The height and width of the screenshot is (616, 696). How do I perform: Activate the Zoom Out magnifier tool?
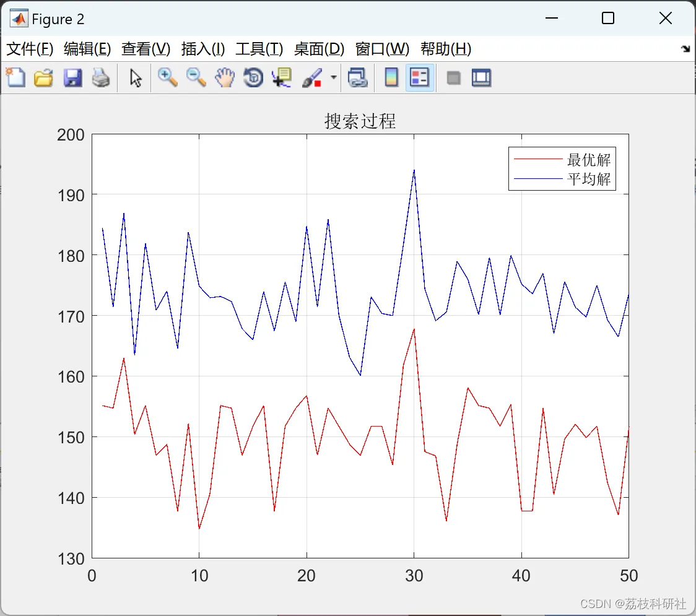coord(196,77)
